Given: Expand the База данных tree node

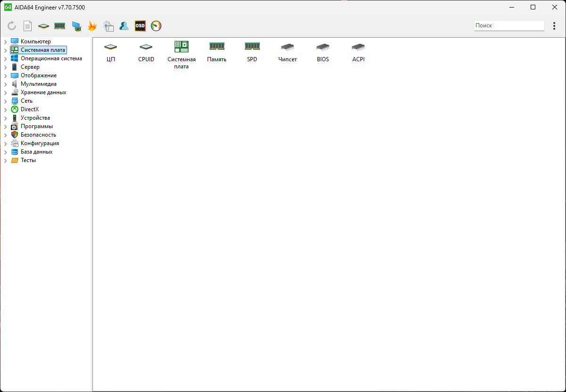Looking at the screenshot, I should 6,152.
